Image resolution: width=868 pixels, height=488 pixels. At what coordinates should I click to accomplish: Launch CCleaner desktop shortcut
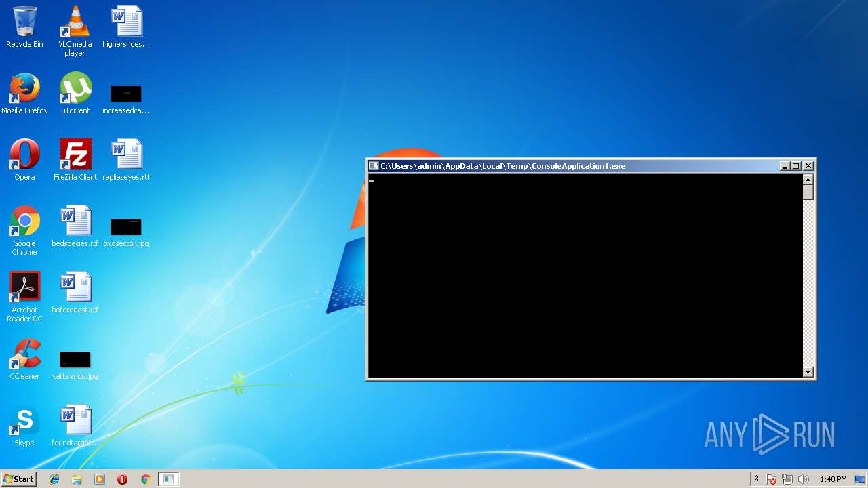tap(24, 360)
